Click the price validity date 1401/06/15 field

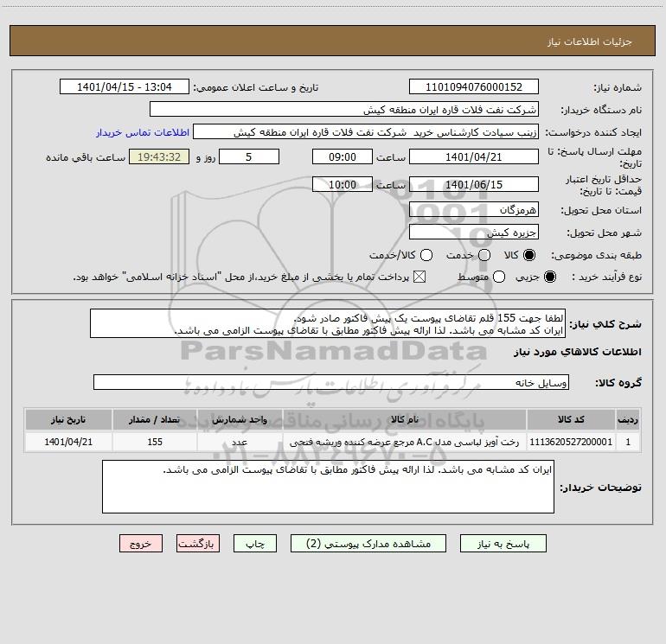pyautogui.click(x=474, y=184)
